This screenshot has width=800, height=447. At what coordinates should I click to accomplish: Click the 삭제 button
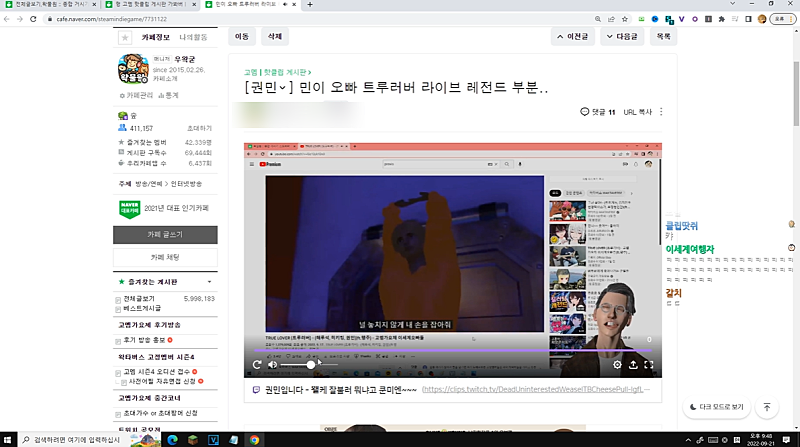tap(275, 36)
